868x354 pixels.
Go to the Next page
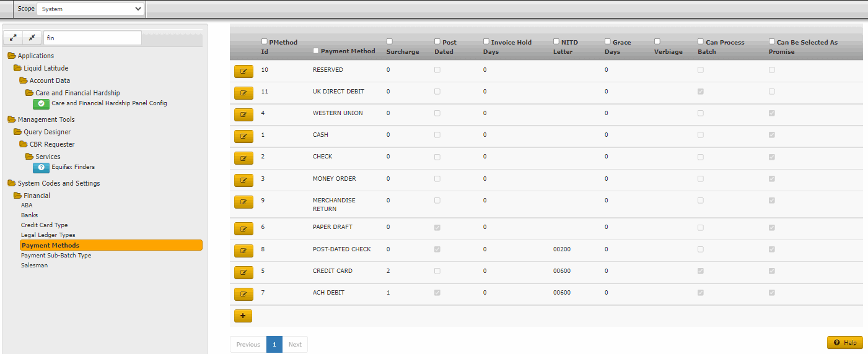295,345
